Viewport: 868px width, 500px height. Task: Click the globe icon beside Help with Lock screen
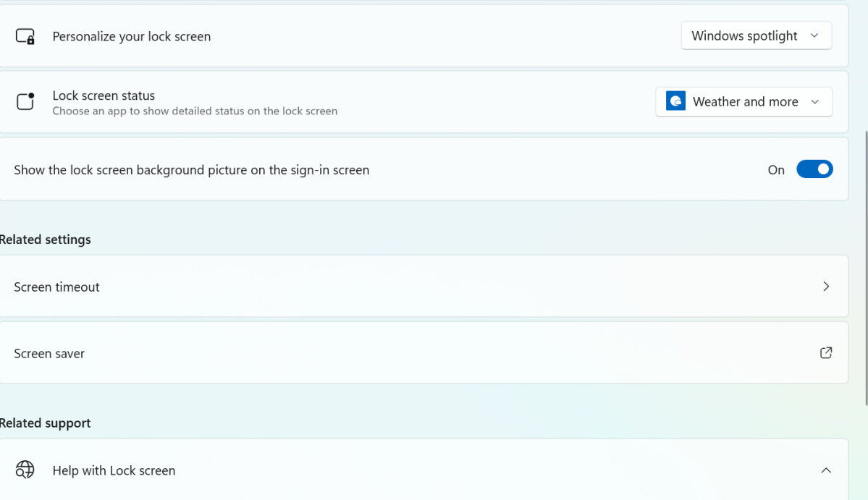pos(25,470)
